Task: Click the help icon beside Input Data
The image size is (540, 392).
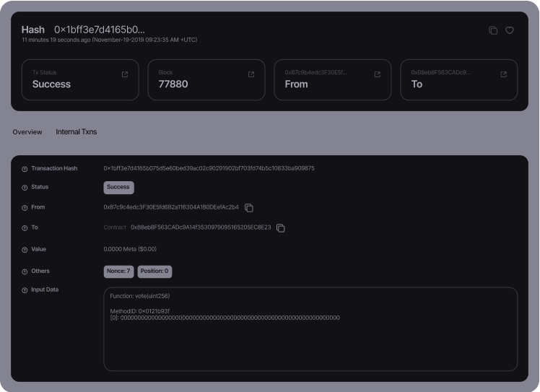Action: tap(25, 290)
